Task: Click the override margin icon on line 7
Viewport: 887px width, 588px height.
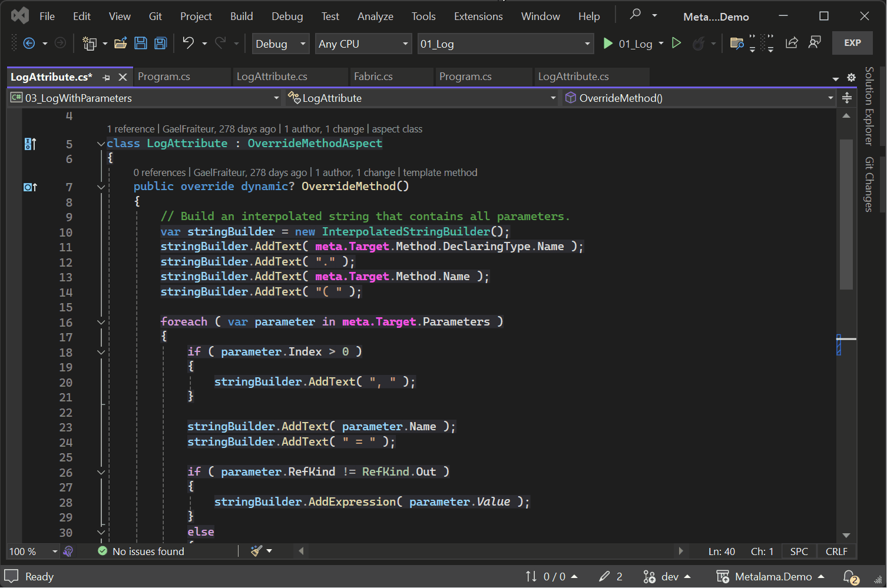Action: pos(30,187)
